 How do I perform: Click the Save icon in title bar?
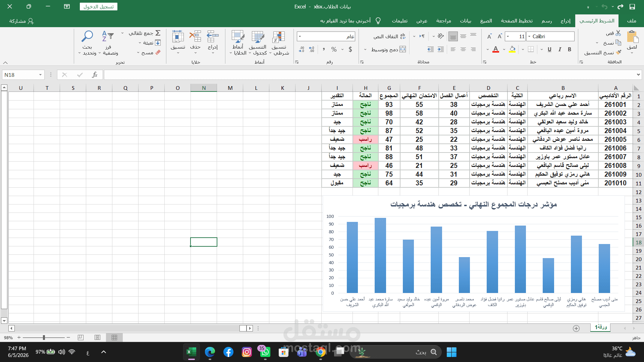click(x=632, y=6)
